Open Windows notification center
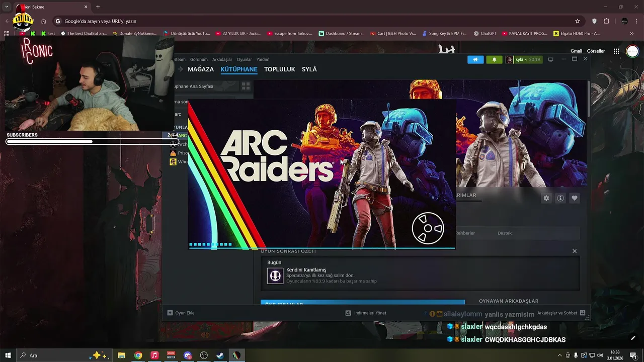 click(633, 355)
